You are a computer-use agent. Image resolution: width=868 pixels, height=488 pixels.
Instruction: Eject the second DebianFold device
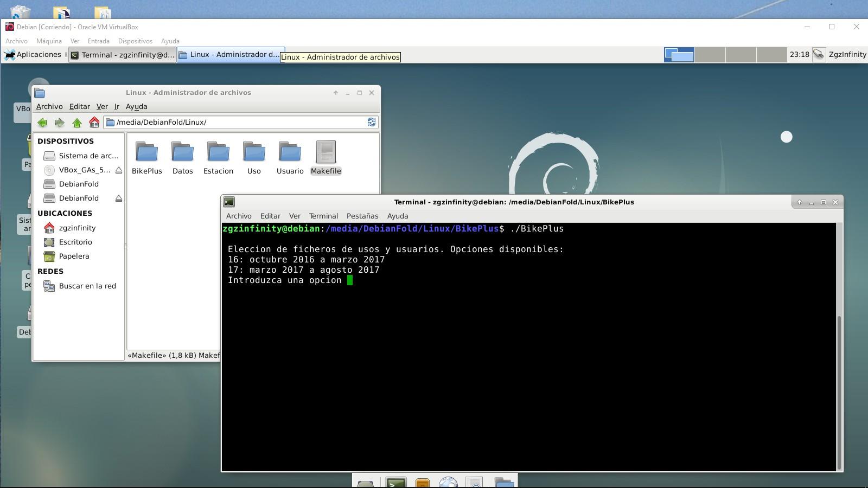[119, 198]
